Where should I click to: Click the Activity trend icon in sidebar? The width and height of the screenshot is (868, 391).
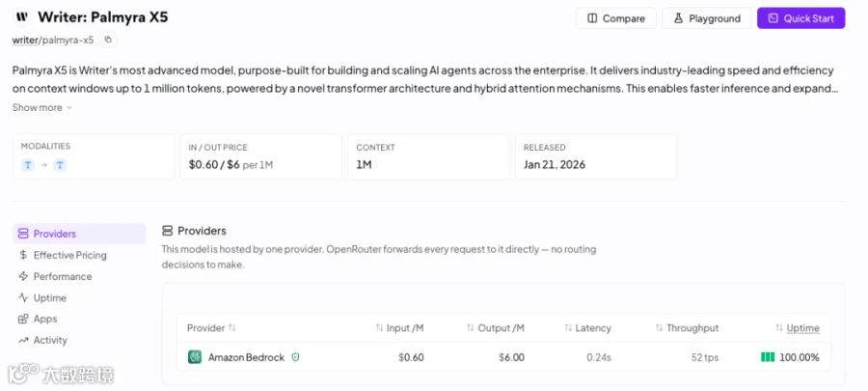(23, 340)
